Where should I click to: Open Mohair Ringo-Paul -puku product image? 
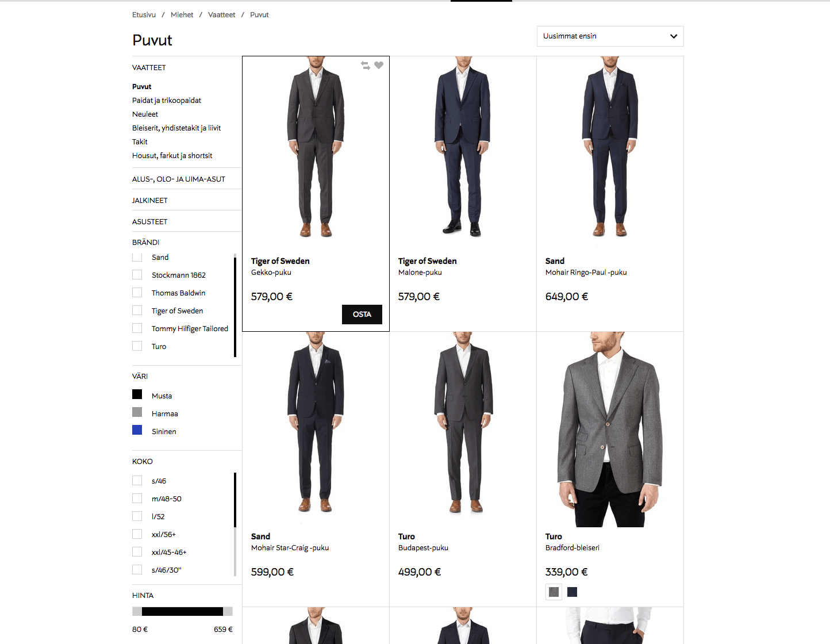(x=610, y=147)
